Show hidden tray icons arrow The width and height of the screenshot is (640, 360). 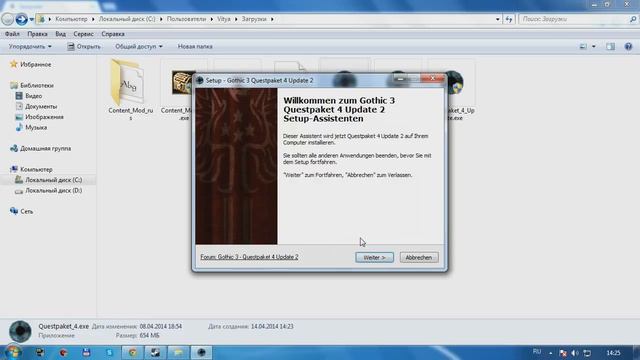(x=551, y=353)
